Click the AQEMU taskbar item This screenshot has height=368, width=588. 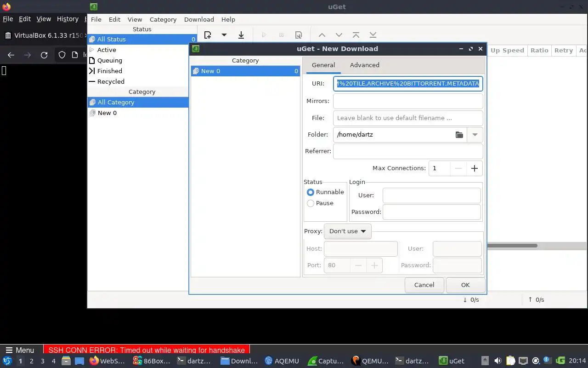[x=282, y=361]
